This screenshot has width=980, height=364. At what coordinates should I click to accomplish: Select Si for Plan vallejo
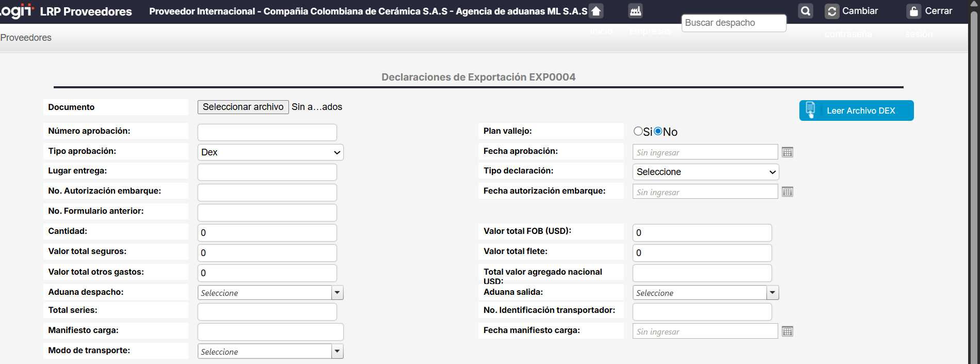point(638,131)
